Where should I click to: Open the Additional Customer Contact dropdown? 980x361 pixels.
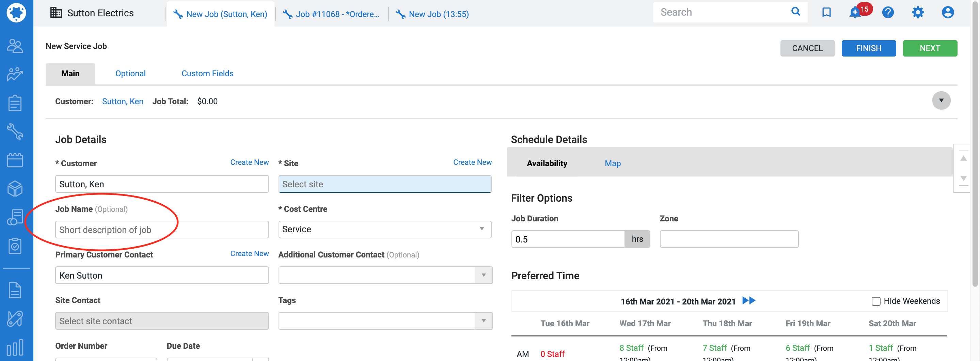[x=484, y=275]
